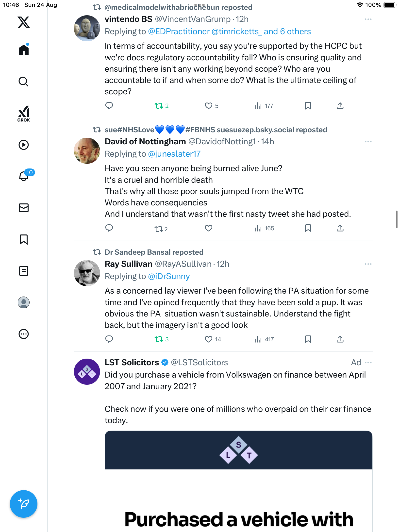The height and width of the screenshot is (532, 399).
Task: Open the Grok assistant icon
Action: (24, 114)
